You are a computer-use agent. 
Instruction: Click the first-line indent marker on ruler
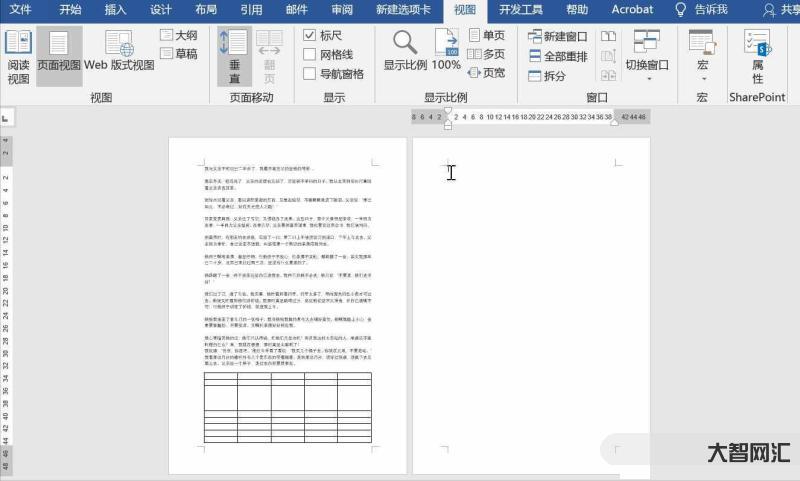click(447, 112)
